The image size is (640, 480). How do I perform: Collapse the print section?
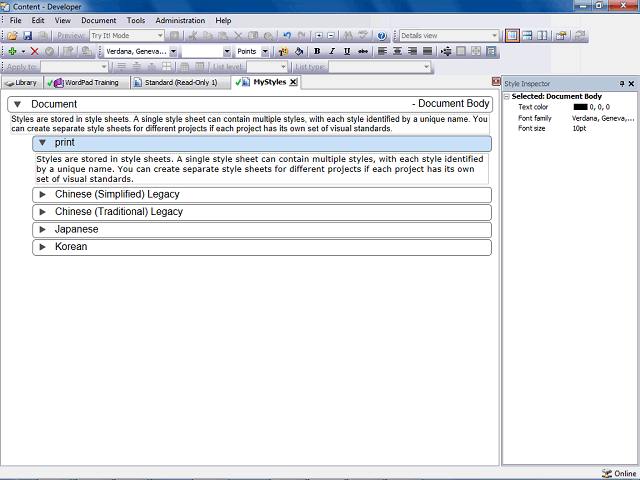click(x=42, y=143)
